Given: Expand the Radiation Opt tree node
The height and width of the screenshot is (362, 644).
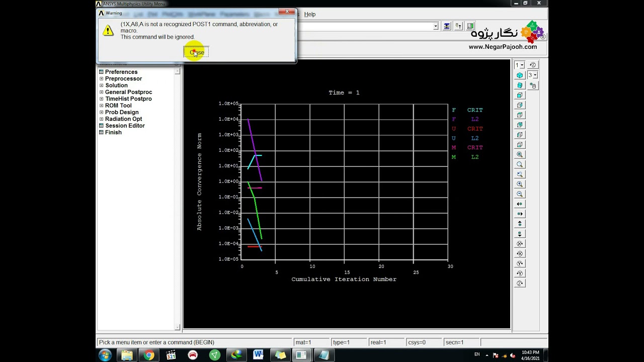Looking at the screenshot, I should (x=101, y=119).
